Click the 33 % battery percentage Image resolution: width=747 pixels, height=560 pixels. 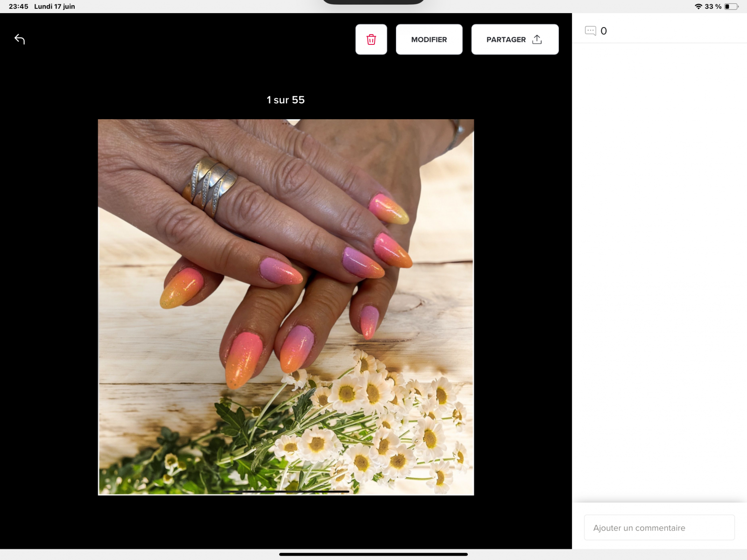(x=713, y=7)
